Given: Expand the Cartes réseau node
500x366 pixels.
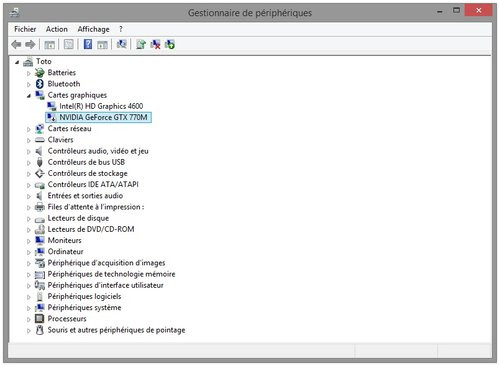Looking at the screenshot, I should tap(29, 129).
